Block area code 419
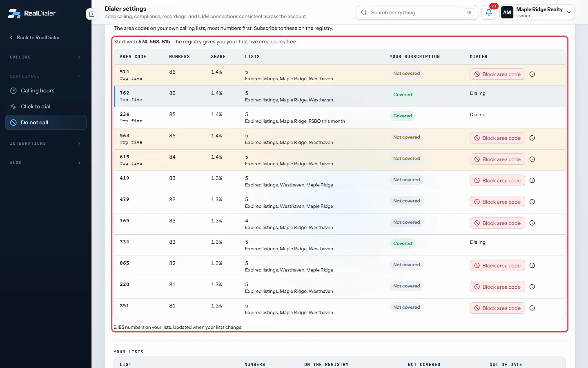The height and width of the screenshot is (368, 588). pyautogui.click(x=497, y=181)
